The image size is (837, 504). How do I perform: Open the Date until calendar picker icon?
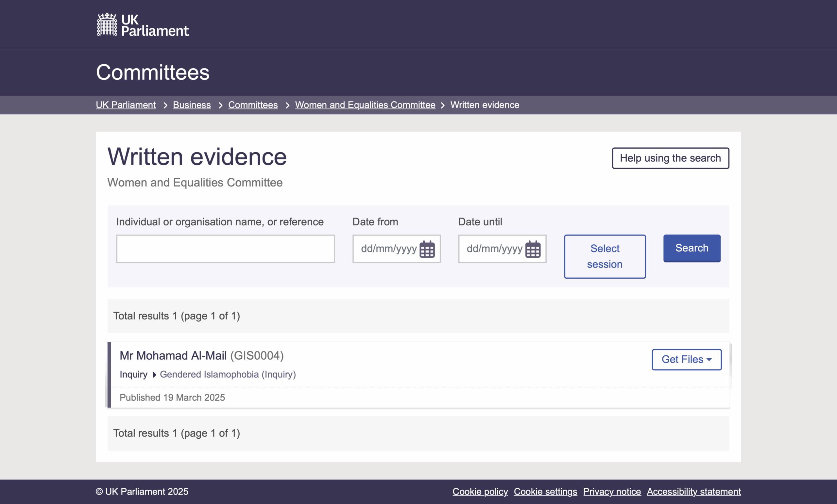coord(533,249)
